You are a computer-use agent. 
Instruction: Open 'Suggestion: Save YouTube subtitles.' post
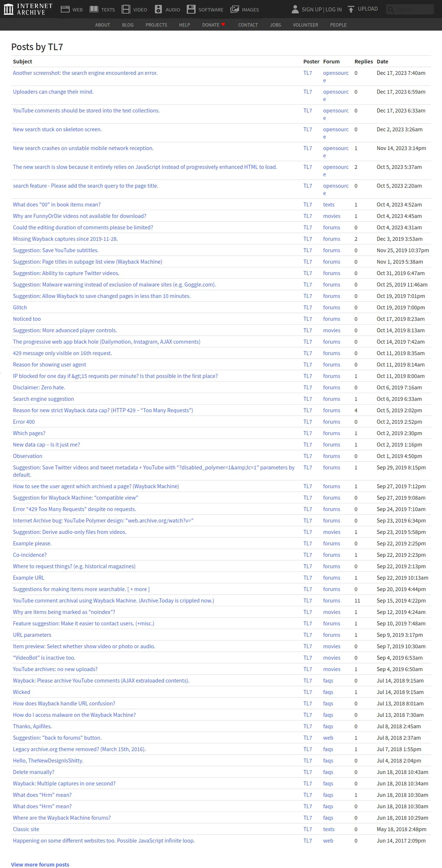pos(56,250)
